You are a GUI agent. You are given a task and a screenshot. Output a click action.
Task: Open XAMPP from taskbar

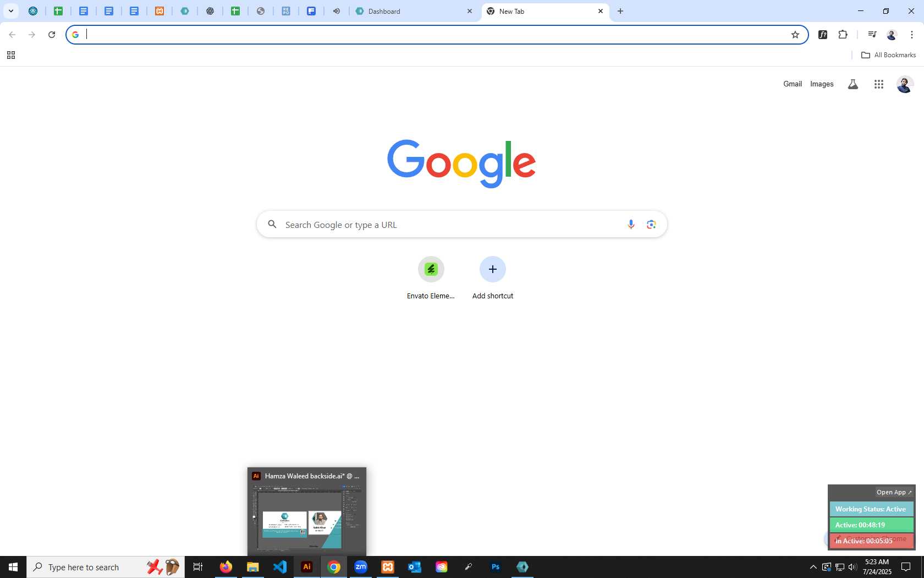(388, 567)
